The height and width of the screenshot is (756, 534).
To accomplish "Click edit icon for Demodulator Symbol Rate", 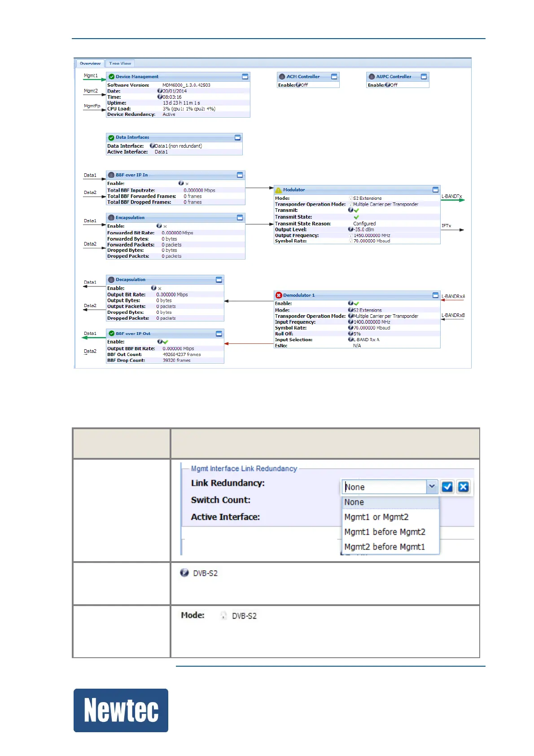I will coord(351,328).
